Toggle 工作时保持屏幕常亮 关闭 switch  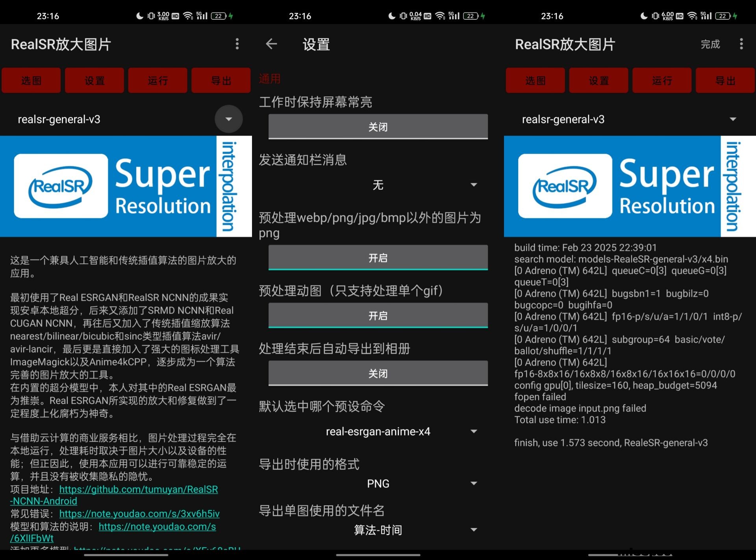pos(378,127)
